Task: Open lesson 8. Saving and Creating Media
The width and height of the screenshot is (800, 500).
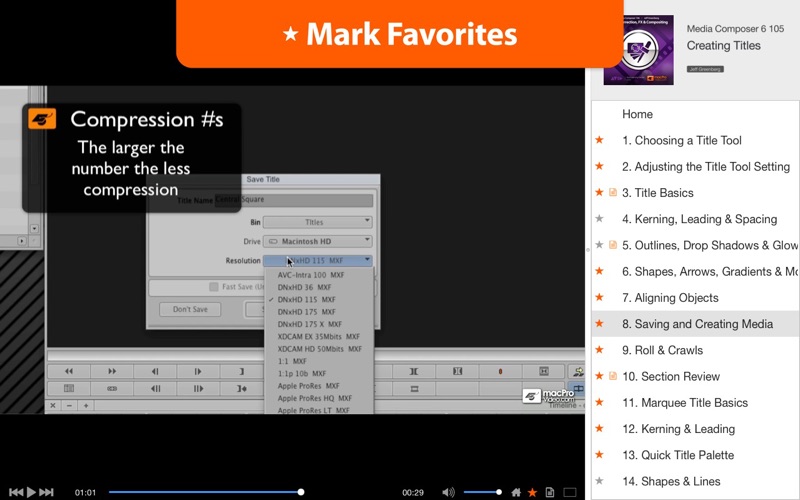Action: (697, 323)
